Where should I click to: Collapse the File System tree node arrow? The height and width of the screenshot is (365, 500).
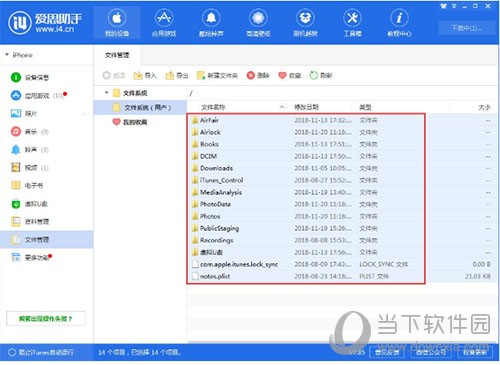[107, 93]
